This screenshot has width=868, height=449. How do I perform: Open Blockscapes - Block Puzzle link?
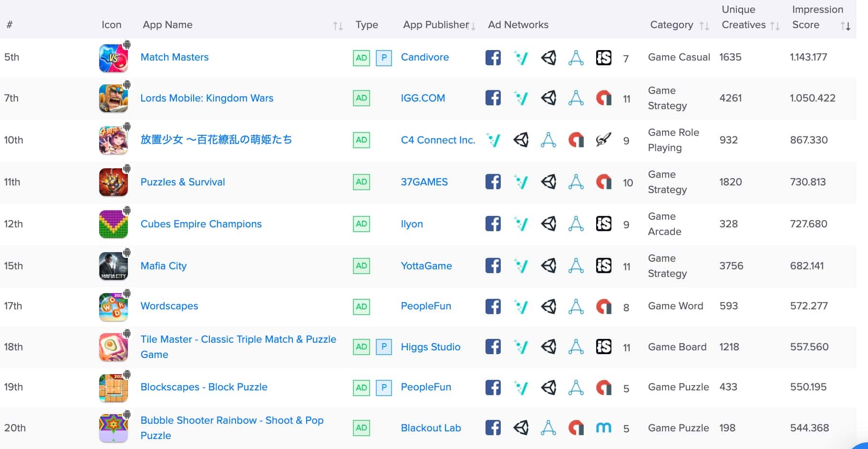(x=204, y=387)
